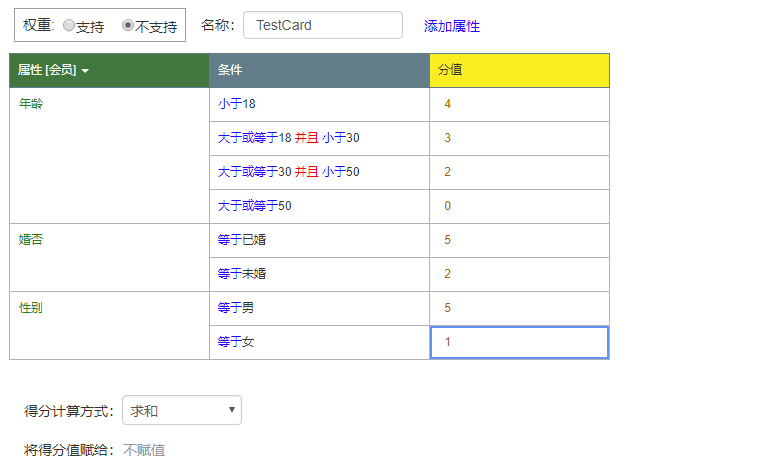This screenshot has width=763, height=472.
Task: Click the 年龄 attribute cell
Action: pos(31,103)
